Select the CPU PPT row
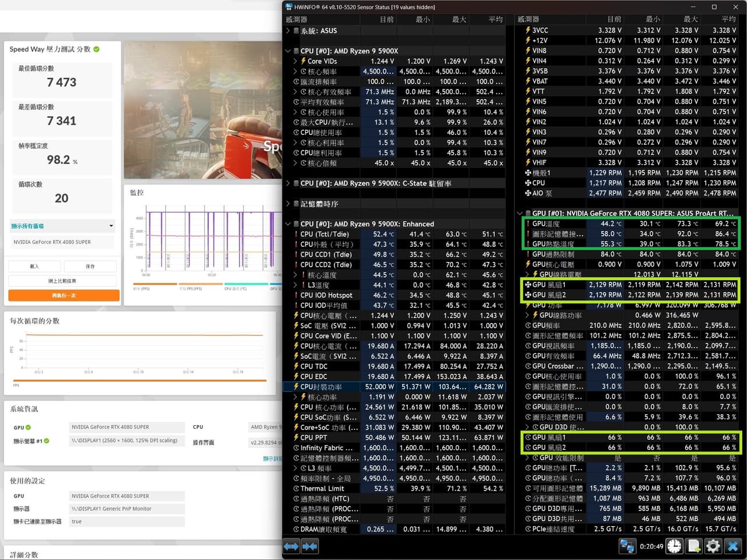747x560 pixels. pos(394,437)
